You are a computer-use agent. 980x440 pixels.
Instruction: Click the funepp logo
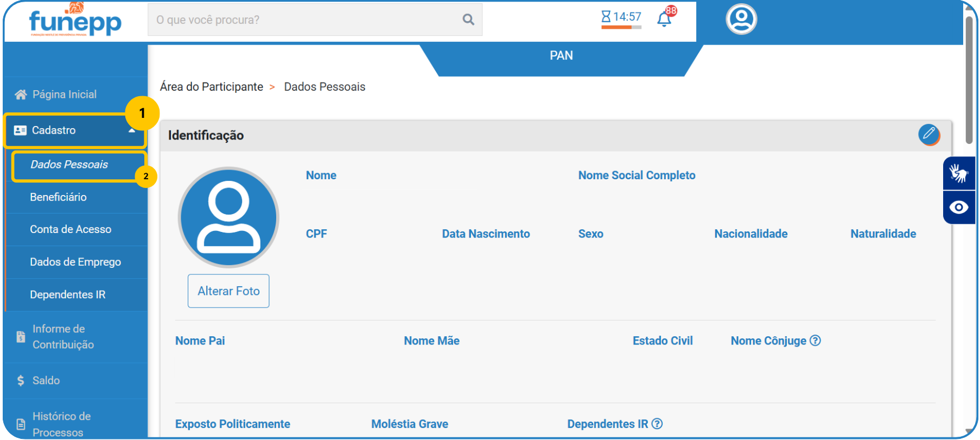[75, 22]
